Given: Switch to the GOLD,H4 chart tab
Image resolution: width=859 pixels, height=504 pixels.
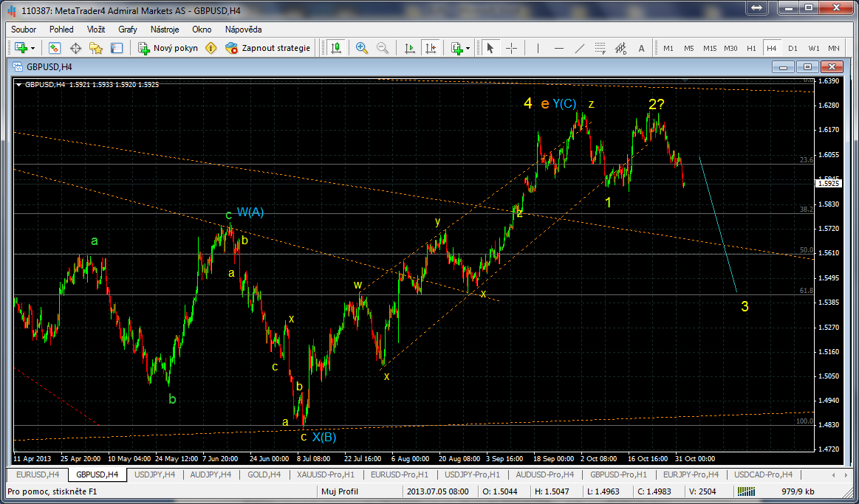Looking at the screenshot, I should (264, 474).
